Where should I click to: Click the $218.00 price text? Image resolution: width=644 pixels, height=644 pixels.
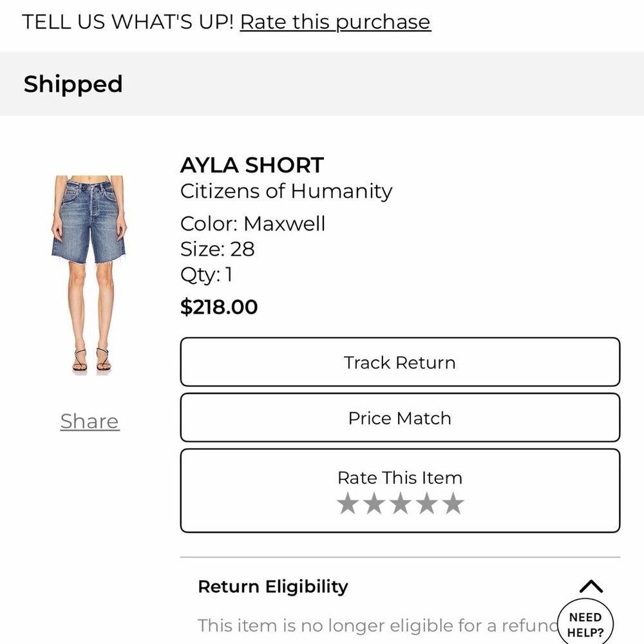tap(219, 307)
